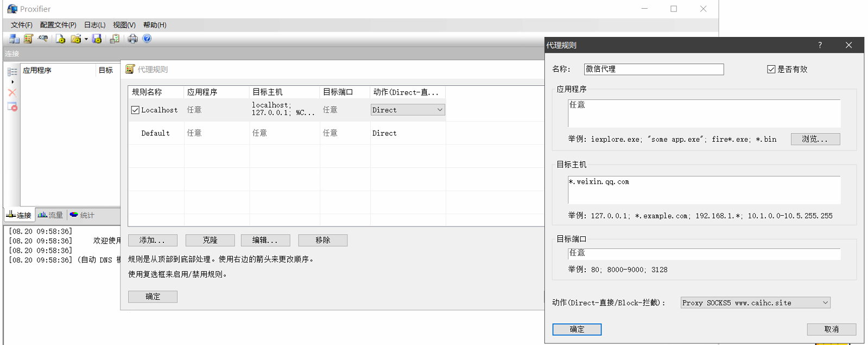Switch to the 统计 tab
The height and width of the screenshot is (345, 868).
pyautogui.click(x=82, y=215)
